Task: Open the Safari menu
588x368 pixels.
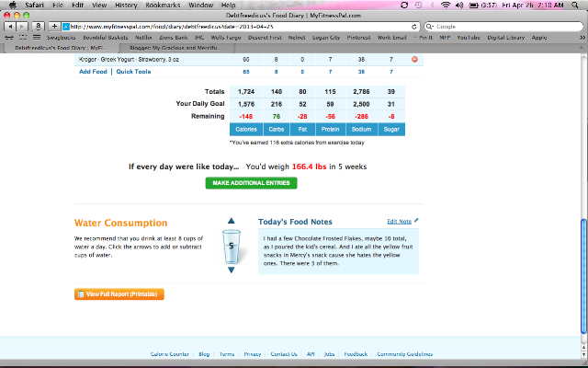Action: click(34, 6)
